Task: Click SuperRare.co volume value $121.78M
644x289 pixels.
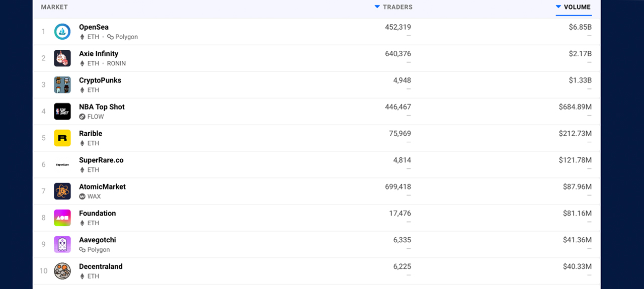Action: (575, 160)
